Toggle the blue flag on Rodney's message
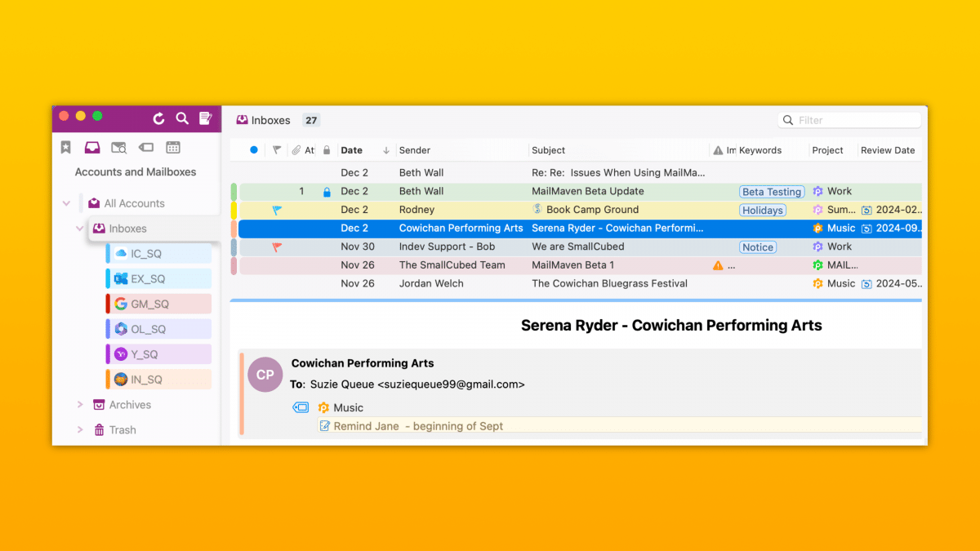 277,210
